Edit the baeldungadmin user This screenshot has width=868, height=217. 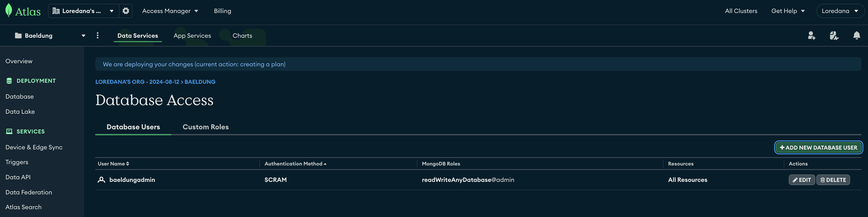[x=802, y=180]
